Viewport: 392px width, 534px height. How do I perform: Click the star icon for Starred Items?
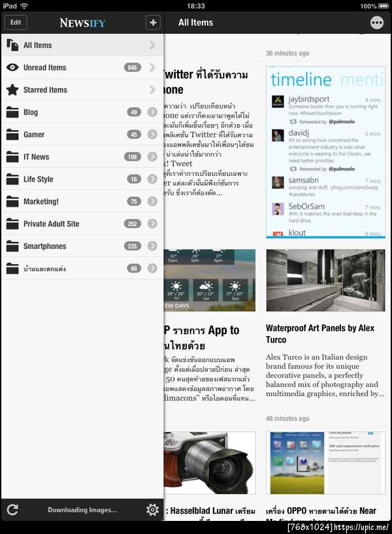(x=12, y=90)
